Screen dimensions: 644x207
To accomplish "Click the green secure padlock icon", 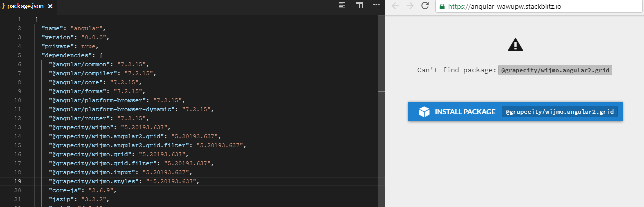I will click(x=442, y=6).
